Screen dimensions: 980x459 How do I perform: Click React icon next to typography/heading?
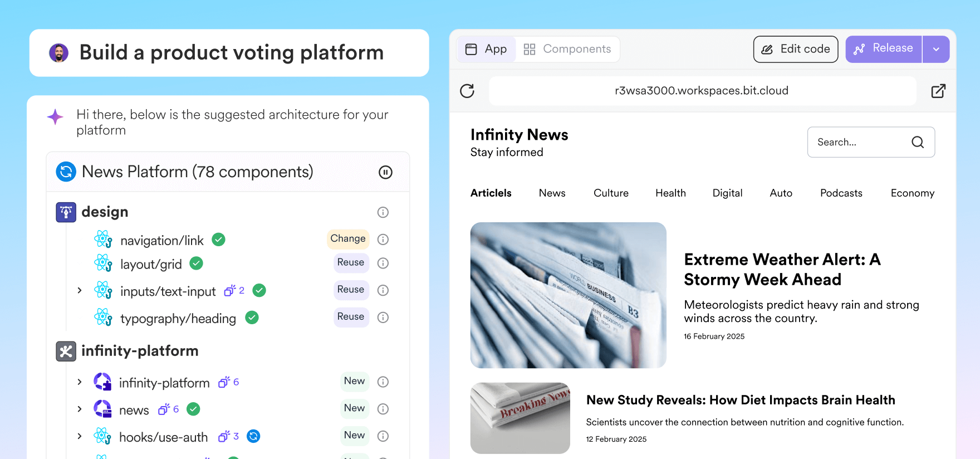coord(103,318)
